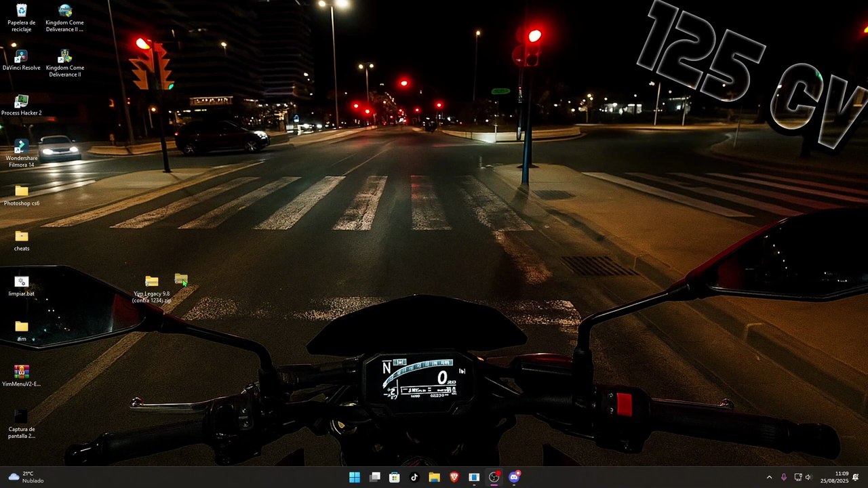Open the network status tray icon
Image resolution: width=868 pixels, height=488 pixels.
pos(798,477)
